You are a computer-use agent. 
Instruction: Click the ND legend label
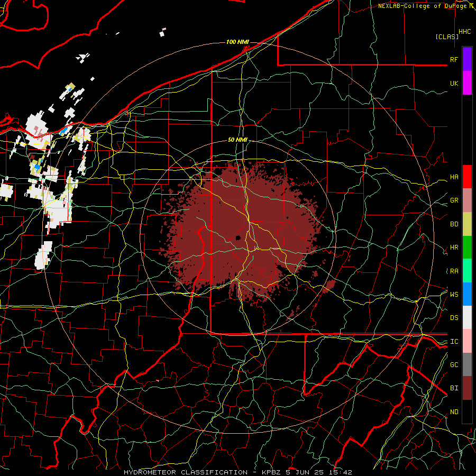click(x=454, y=412)
